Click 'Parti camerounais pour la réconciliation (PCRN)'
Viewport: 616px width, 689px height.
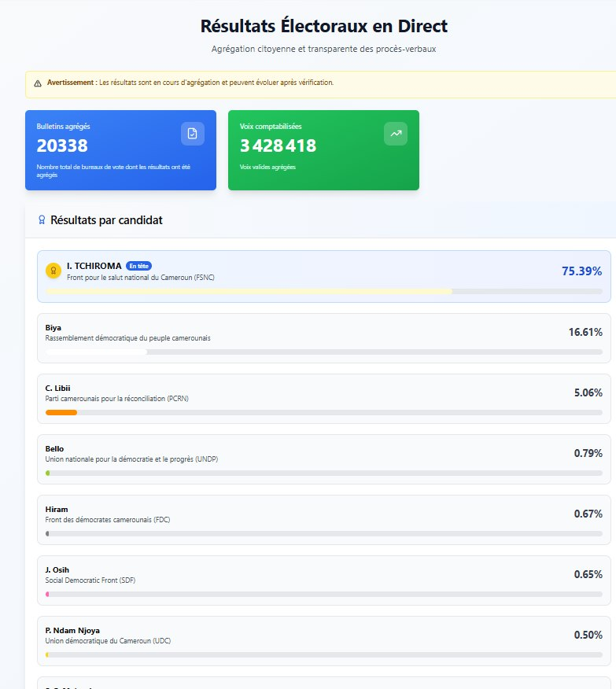point(117,399)
